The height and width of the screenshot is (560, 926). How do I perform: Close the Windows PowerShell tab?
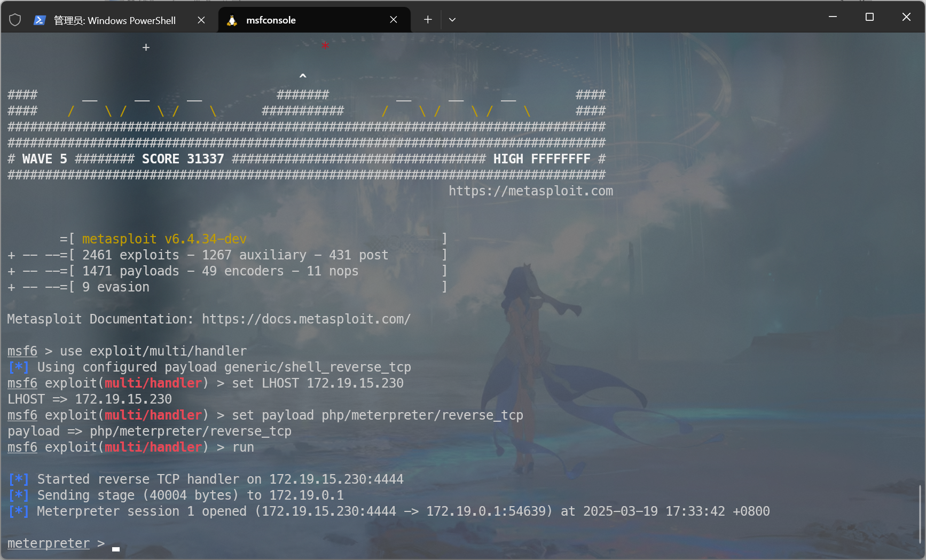click(x=201, y=20)
